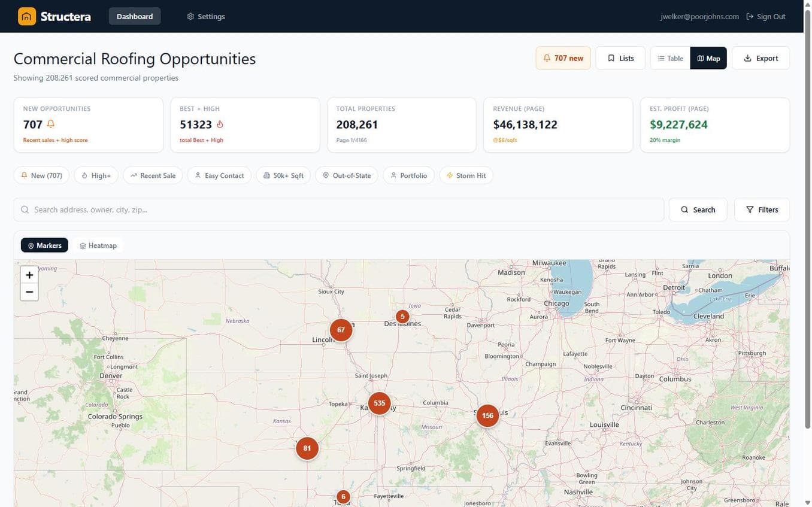Open saved Lists

(x=620, y=58)
